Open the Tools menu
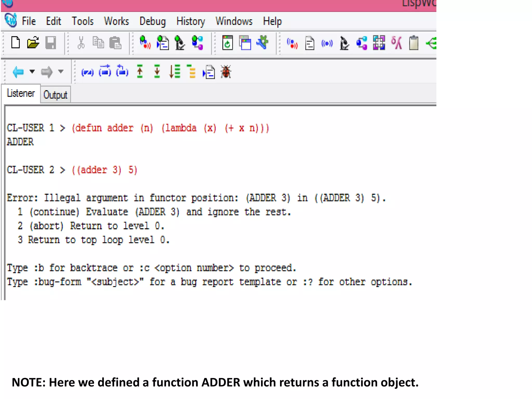 click(x=83, y=21)
